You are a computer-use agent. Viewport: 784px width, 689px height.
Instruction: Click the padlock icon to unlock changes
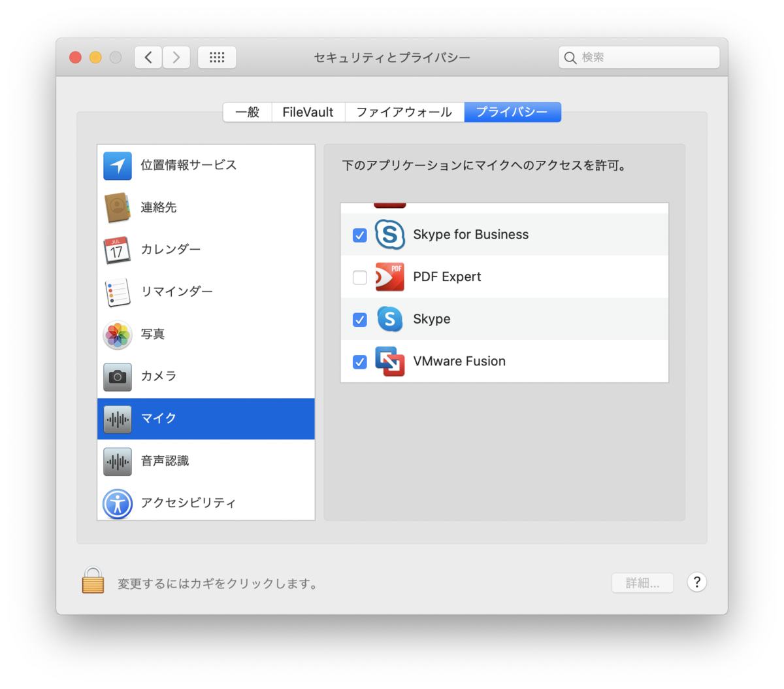pos(93,580)
